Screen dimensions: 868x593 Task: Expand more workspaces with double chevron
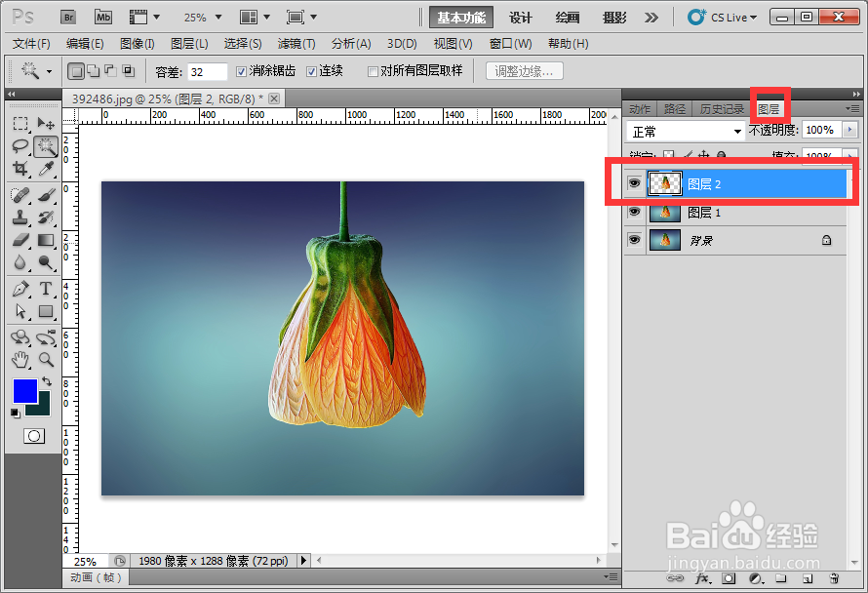[x=651, y=18]
